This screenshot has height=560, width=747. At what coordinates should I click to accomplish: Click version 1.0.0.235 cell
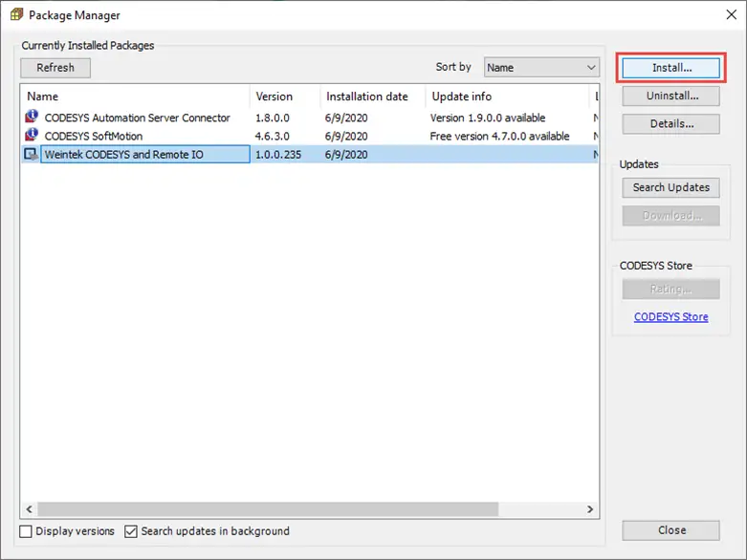pyautogui.click(x=278, y=155)
